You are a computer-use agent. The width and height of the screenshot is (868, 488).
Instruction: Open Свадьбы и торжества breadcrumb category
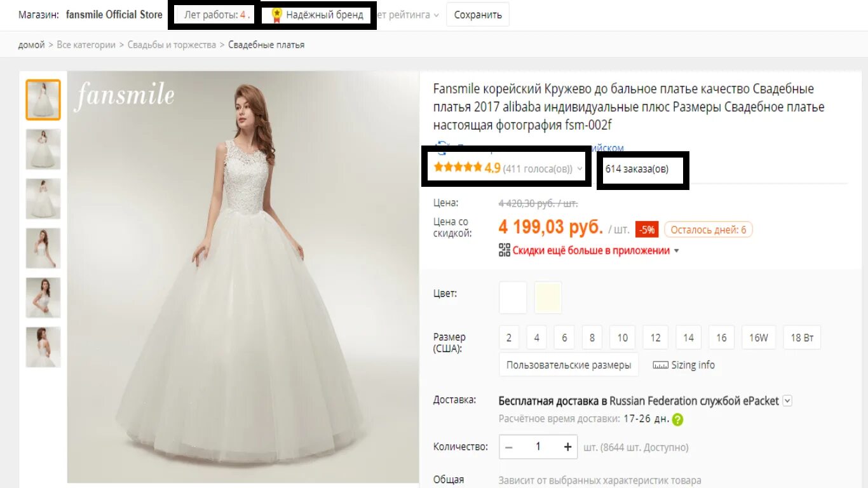[x=172, y=45]
